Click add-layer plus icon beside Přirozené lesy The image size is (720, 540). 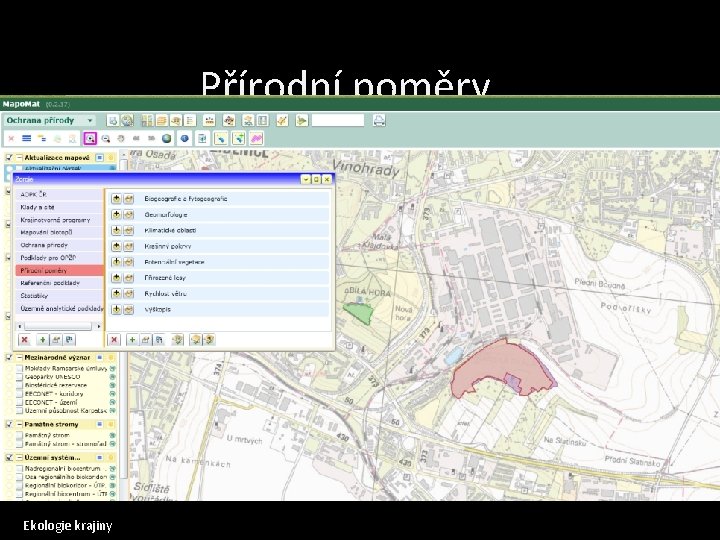click(116, 277)
